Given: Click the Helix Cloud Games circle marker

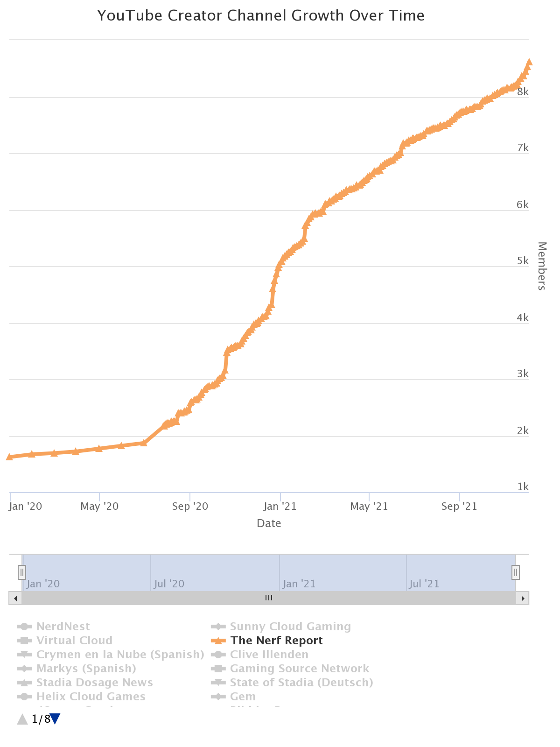Looking at the screenshot, I should (24, 697).
